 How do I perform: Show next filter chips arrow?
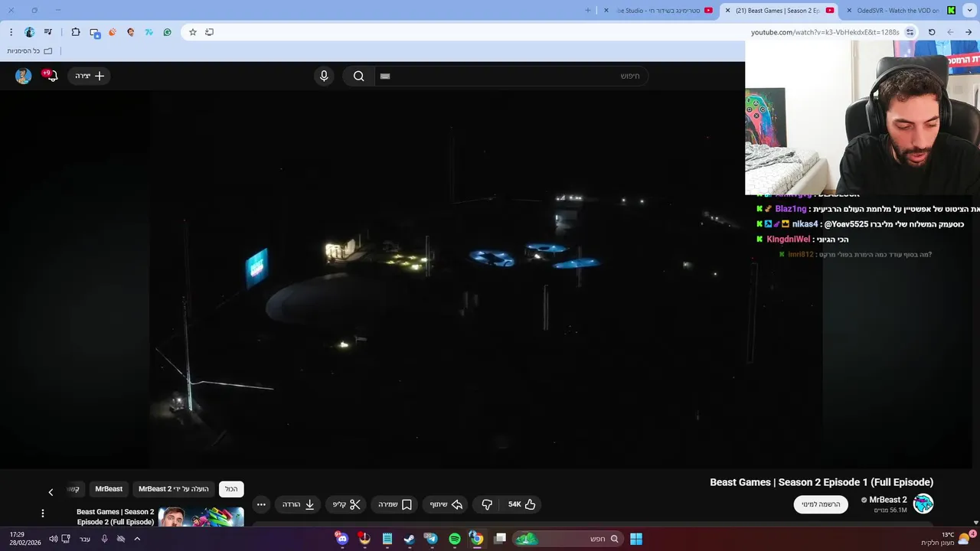point(51,493)
